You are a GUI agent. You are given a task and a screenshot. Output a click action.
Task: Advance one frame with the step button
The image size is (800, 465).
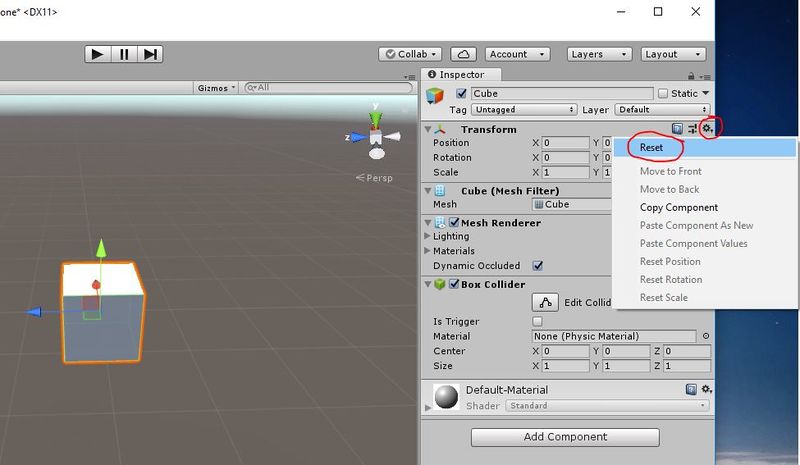[150, 54]
